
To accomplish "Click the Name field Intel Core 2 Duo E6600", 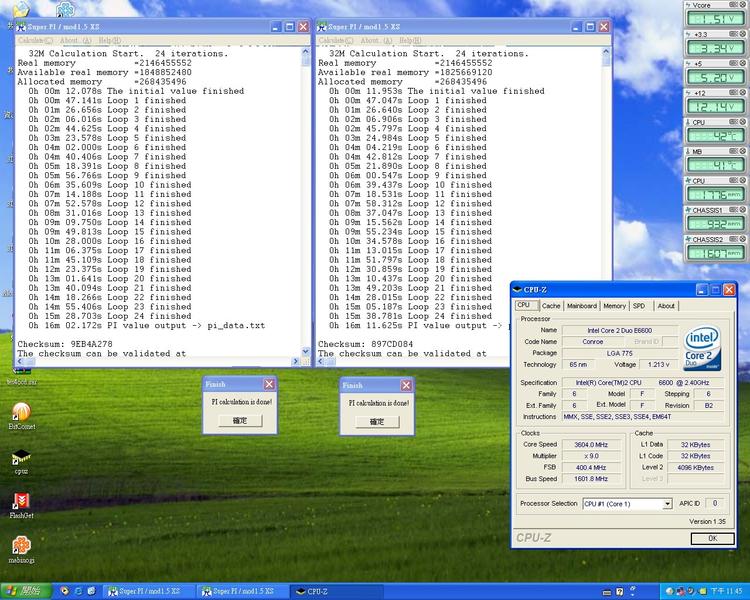I will 620,330.
